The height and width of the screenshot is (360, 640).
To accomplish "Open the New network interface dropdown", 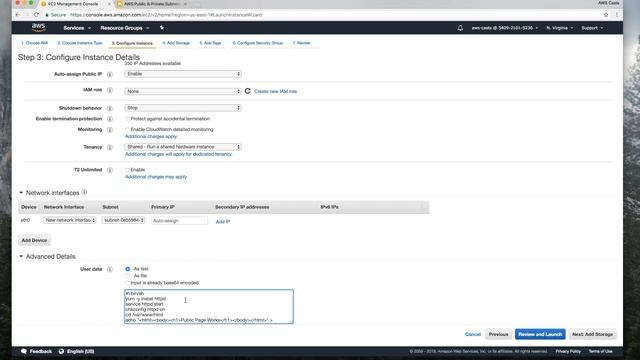I will coord(70,220).
